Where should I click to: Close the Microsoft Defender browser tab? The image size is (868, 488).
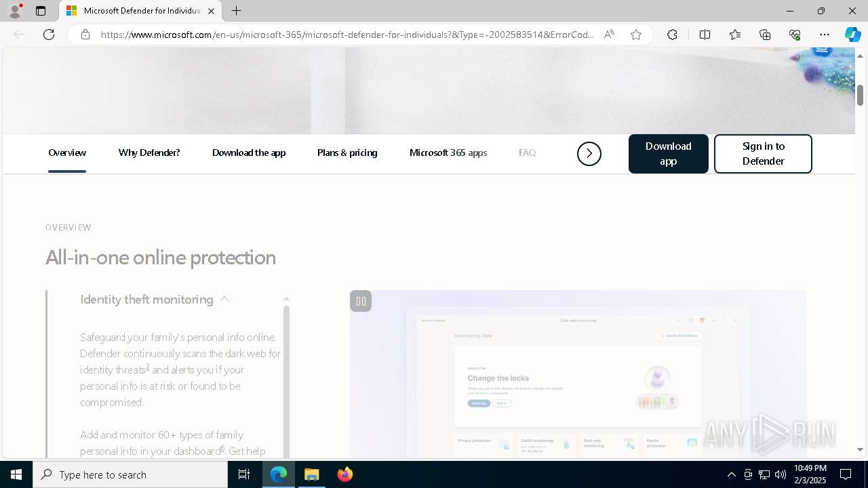[211, 11]
